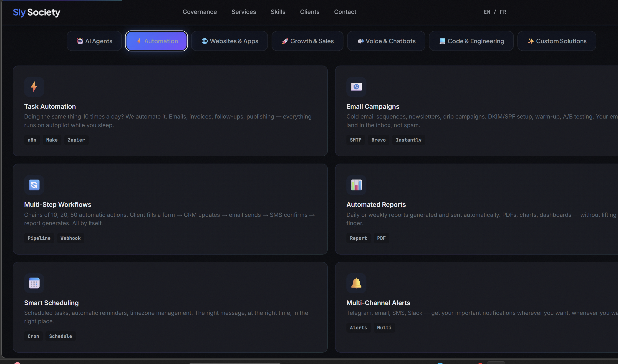Open the Growth & Sales tab
This screenshot has height=364, width=618.
[x=308, y=41]
